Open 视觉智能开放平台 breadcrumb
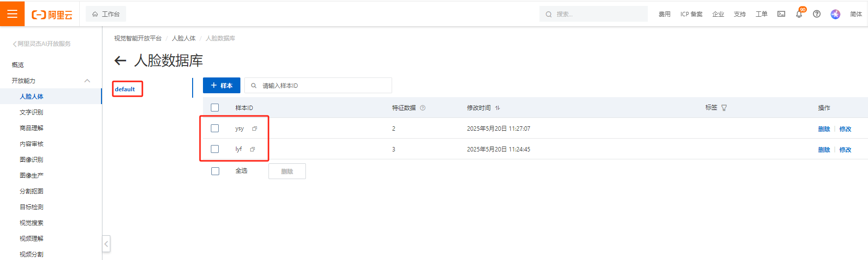 (138, 38)
